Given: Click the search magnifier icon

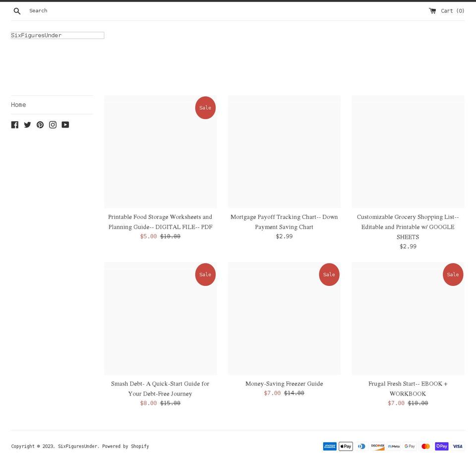Looking at the screenshot, I should pyautogui.click(x=17, y=10).
